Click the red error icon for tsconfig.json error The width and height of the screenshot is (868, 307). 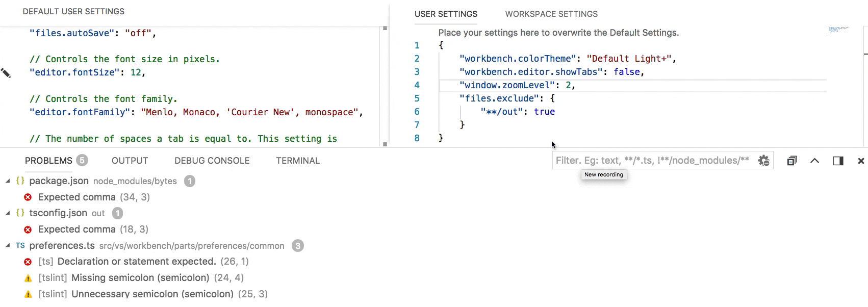point(28,229)
